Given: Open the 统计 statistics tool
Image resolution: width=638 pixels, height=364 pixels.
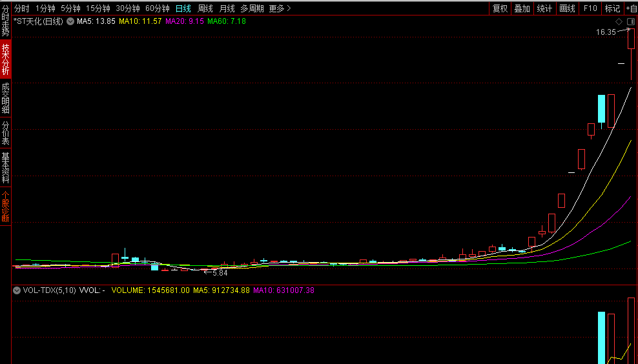Looking at the screenshot, I should click(x=544, y=8).
